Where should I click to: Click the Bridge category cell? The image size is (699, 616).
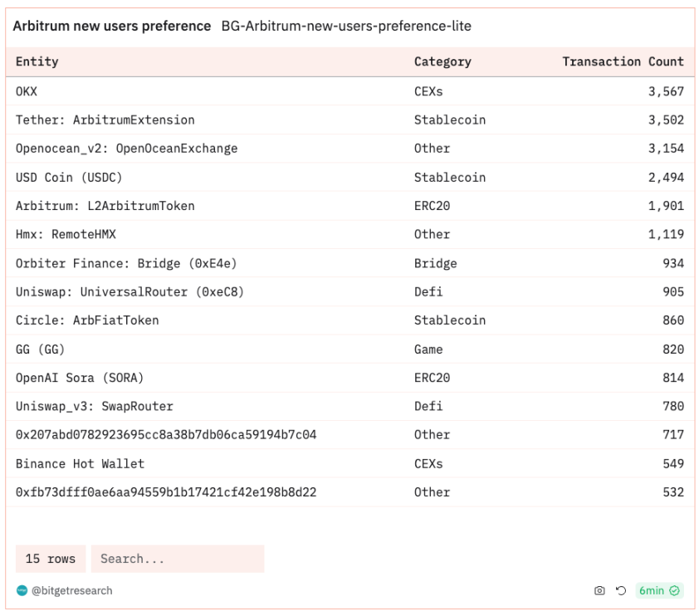pos(436,263)
